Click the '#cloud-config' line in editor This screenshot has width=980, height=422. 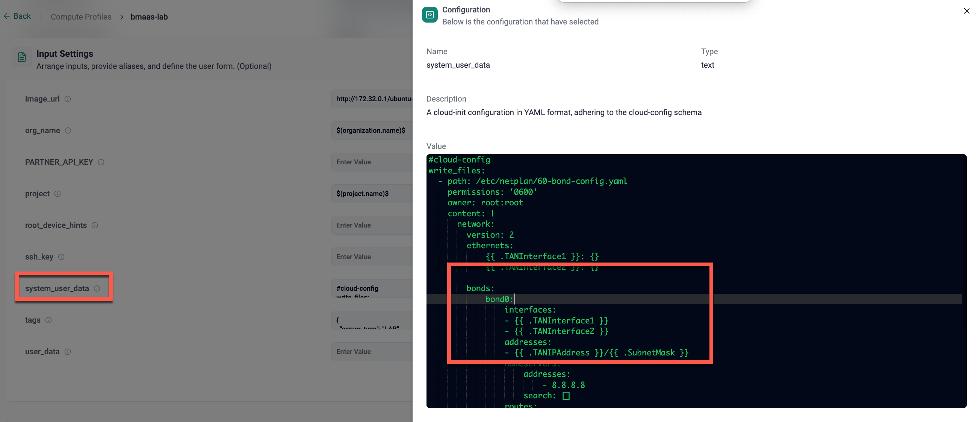[x=459, y=160]
